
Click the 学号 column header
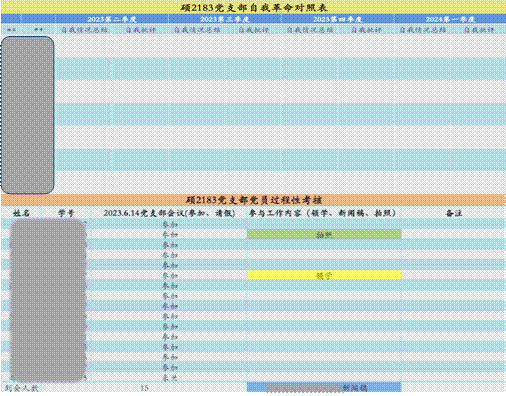pos(66,213)
